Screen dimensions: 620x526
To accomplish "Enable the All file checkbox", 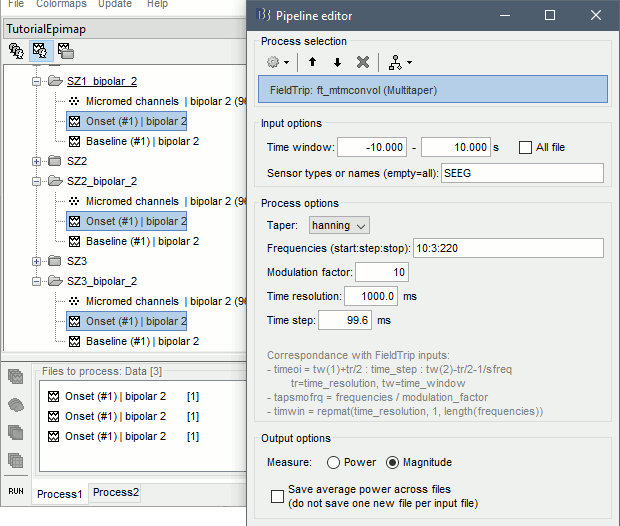I will (x=526, y=147).
